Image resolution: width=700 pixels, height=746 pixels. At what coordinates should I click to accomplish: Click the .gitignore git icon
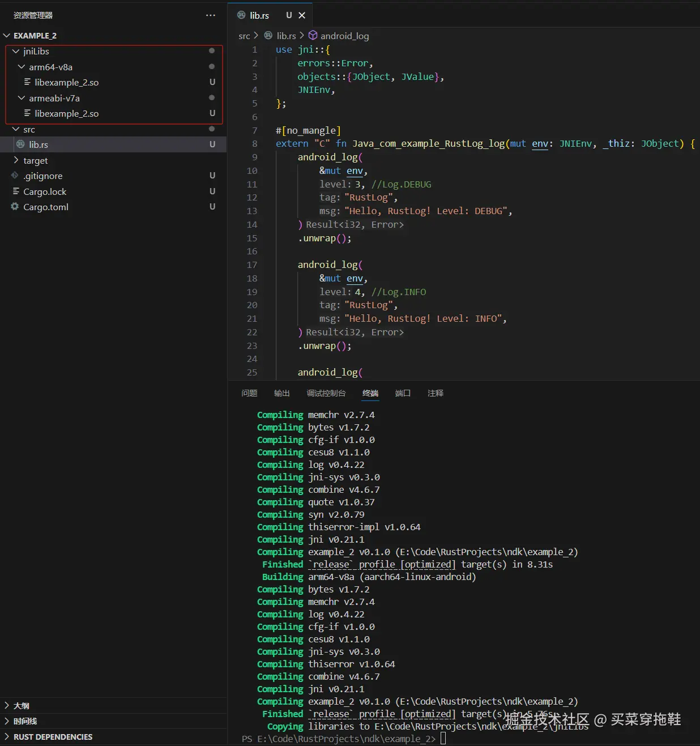point(15,176)
